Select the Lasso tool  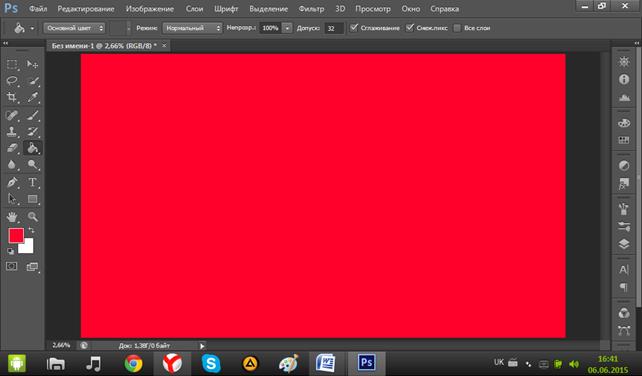[x=12, y=81]
